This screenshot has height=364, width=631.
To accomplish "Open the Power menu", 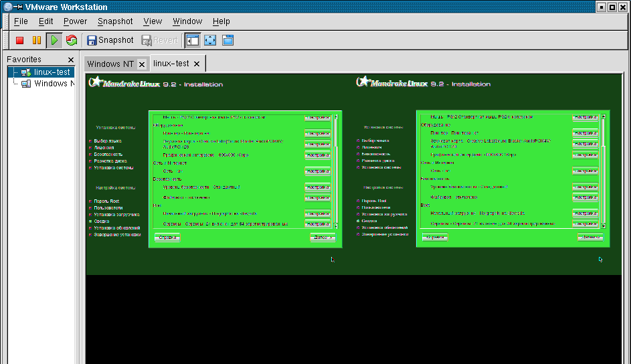I will click(x=75, y=21).
